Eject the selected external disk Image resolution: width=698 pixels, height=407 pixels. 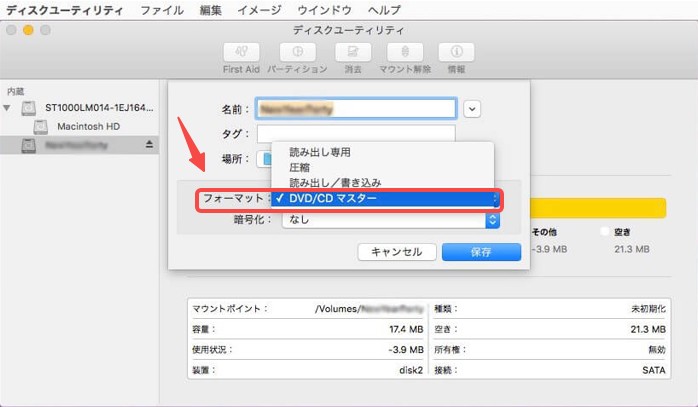(149, 144)
